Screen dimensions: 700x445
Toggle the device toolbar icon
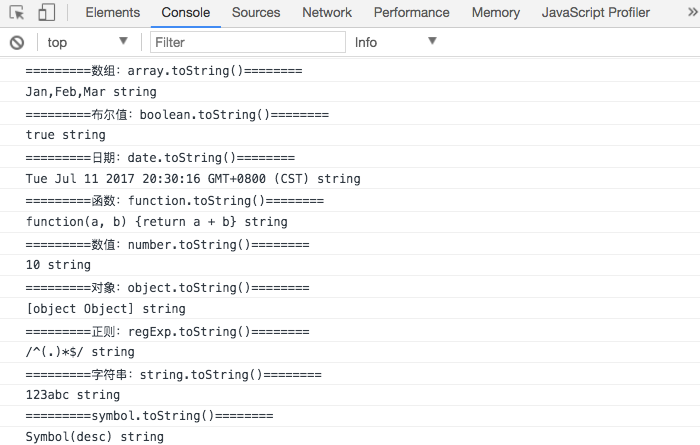(x=46, y=12)
